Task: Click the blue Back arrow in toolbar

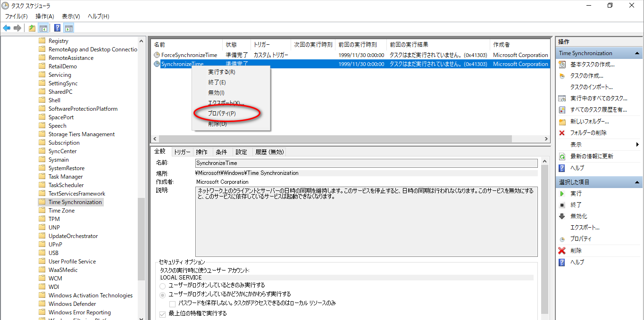Action: [x=7, y=28]
